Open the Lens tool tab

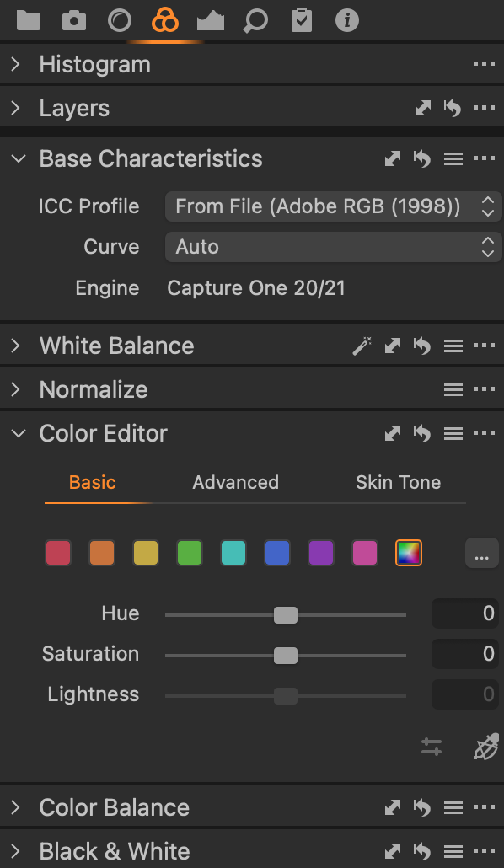[x=120, y=20]
